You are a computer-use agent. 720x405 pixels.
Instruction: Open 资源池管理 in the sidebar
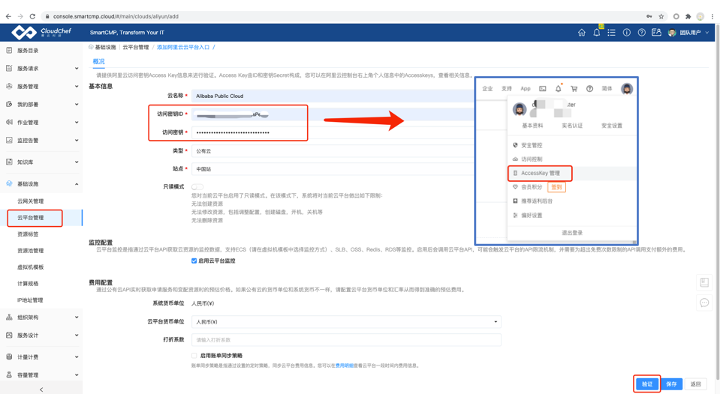30,251
